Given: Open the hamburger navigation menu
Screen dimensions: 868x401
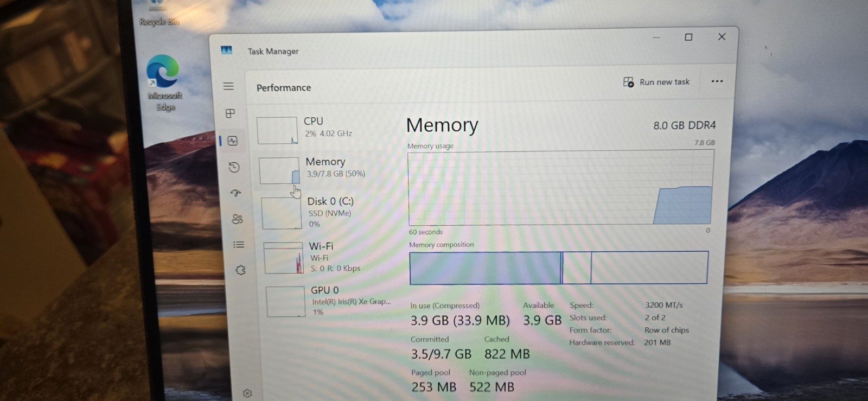Looking at the screenshot, I should point(228,86).
